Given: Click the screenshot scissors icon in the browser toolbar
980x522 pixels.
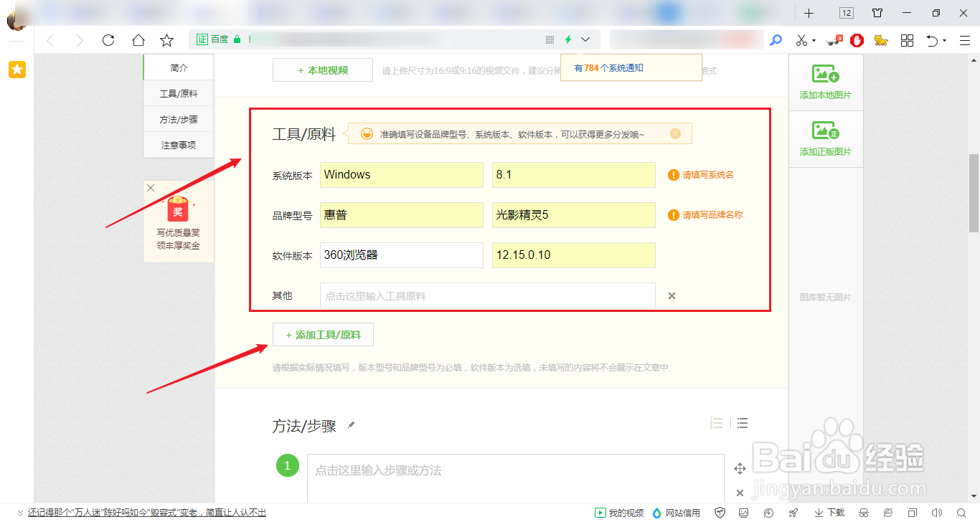Looking at the screenshot, I should pyautogui.click(x=801, y=40).
